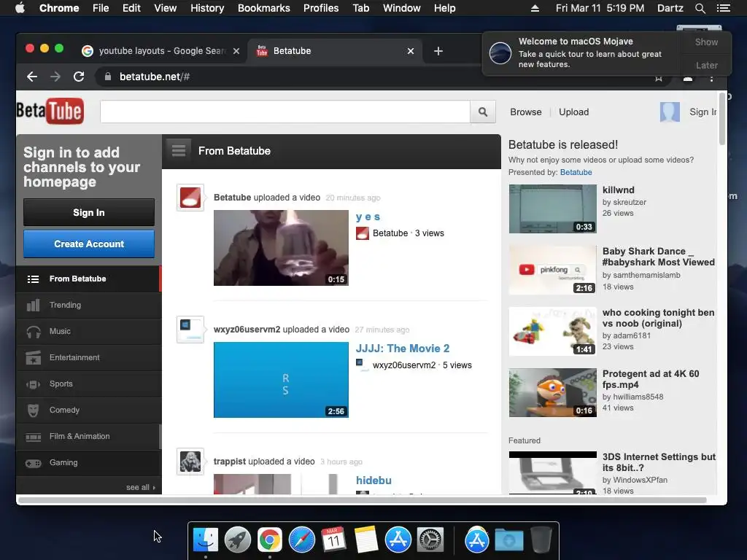Reload the page

(79, 77)
